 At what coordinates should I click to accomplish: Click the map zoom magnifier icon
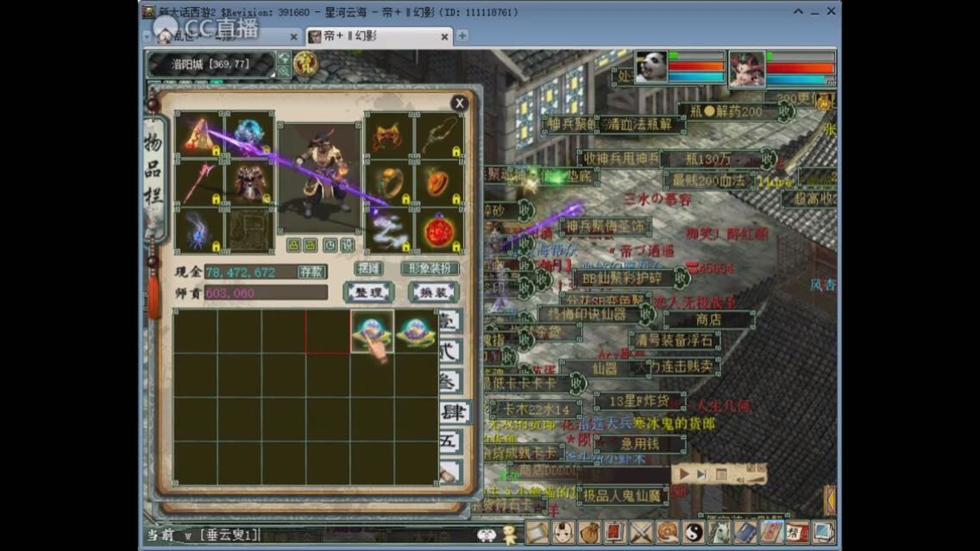point(283,71)
